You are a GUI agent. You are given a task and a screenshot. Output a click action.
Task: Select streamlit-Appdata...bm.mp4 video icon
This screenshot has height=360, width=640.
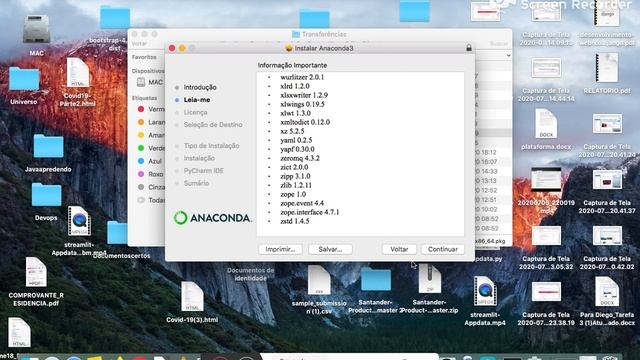(79, 221)
